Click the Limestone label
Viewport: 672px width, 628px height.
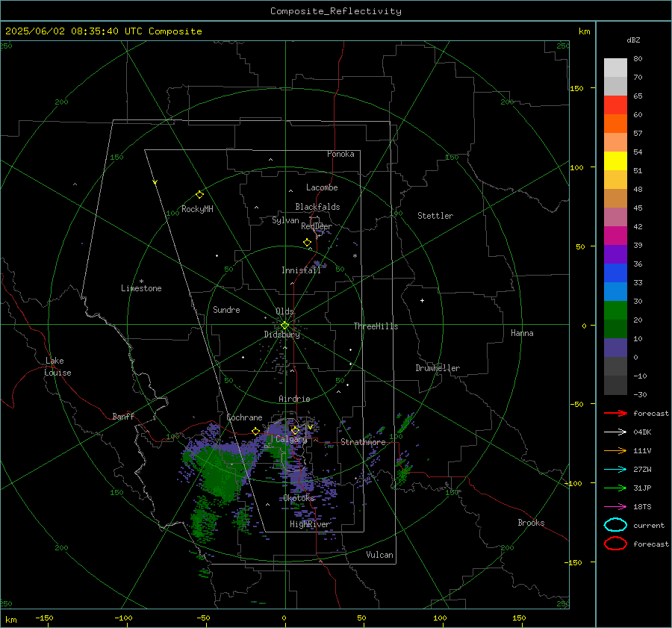(141, 288)
